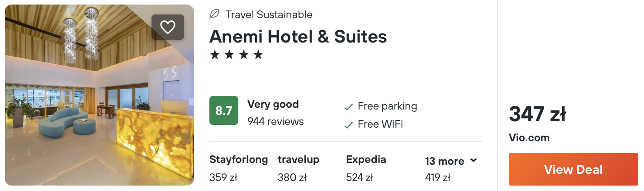Click the Free WiFi checkmark icon

click(348, 124)
